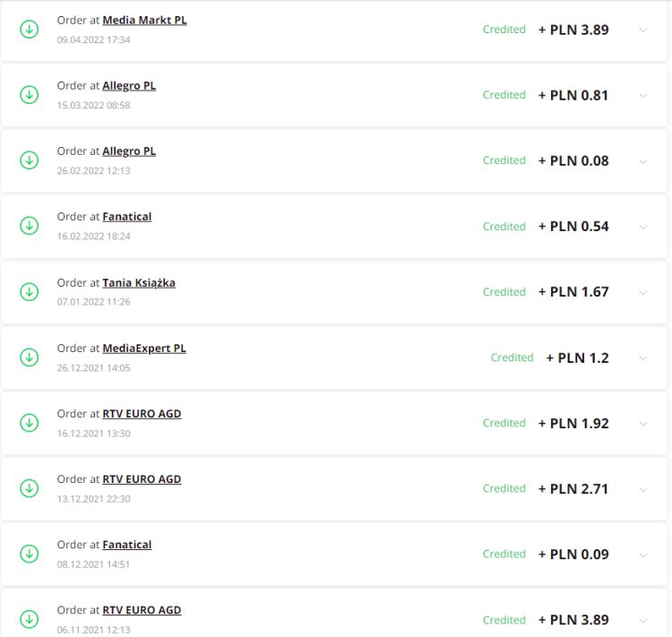Click the green icon for the PLN 0.09 Fanatical order

(x=30, y=554)
